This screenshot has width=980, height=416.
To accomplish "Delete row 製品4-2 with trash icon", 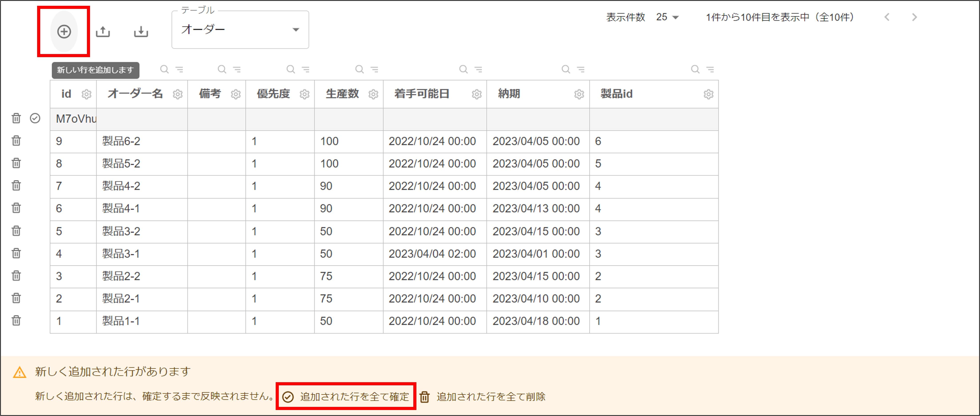I will (x=16, y=186).
